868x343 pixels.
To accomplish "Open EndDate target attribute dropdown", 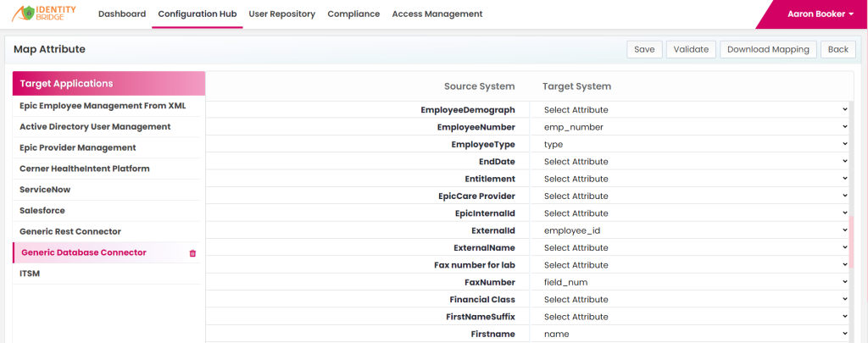I will coord(692,162).
